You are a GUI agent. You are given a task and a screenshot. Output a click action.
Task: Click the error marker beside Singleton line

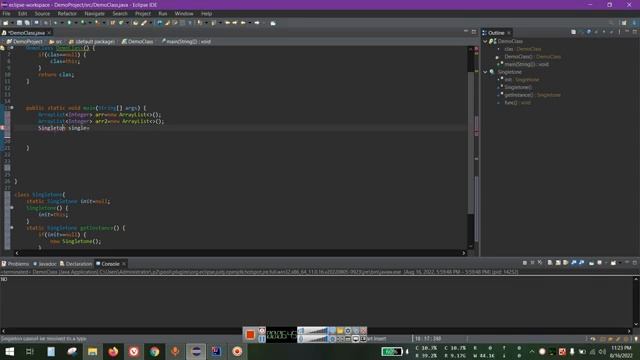[x=2, y=128]
